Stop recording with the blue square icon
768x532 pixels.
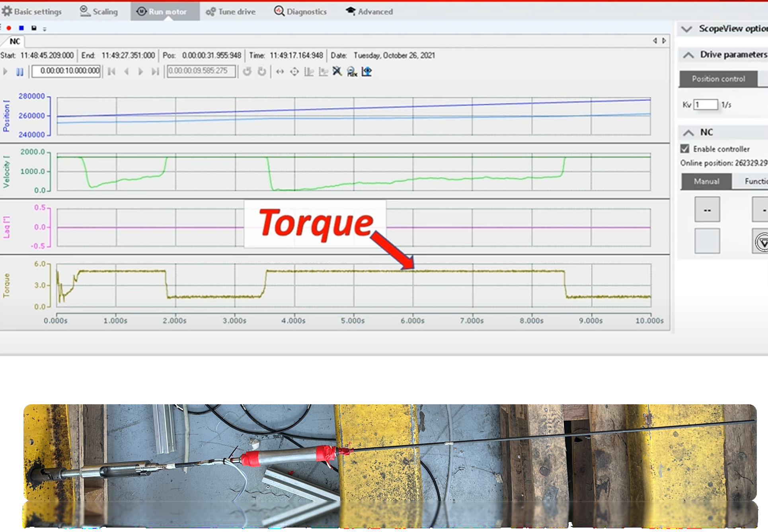point(21,28)
